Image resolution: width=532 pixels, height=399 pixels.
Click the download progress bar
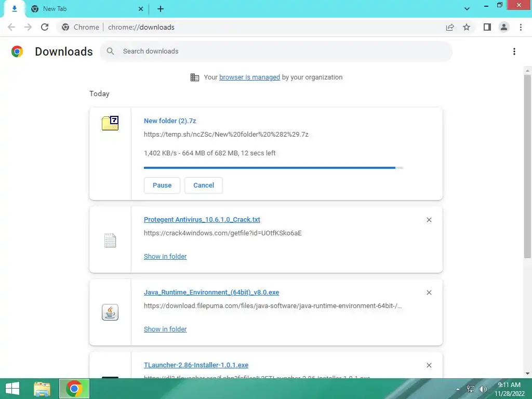coord(273,168)
